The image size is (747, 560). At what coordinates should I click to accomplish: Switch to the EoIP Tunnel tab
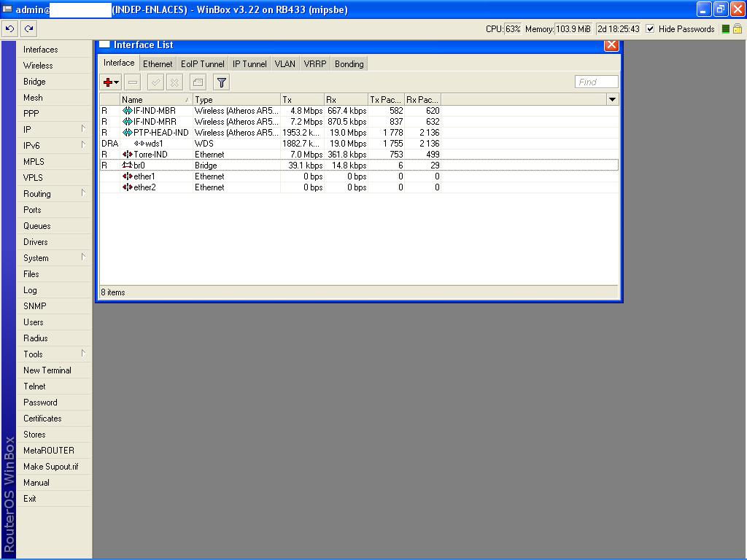203,64
